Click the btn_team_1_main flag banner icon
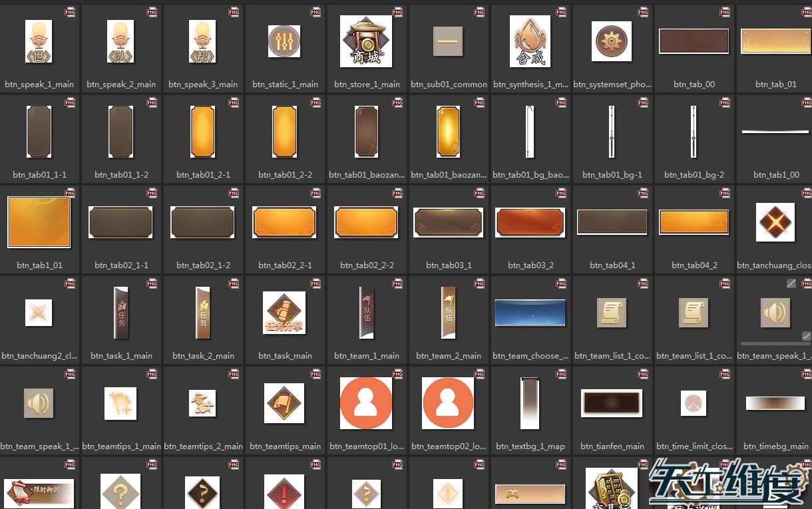This screenshot has width=812, height=509. (x=367, y=313)
